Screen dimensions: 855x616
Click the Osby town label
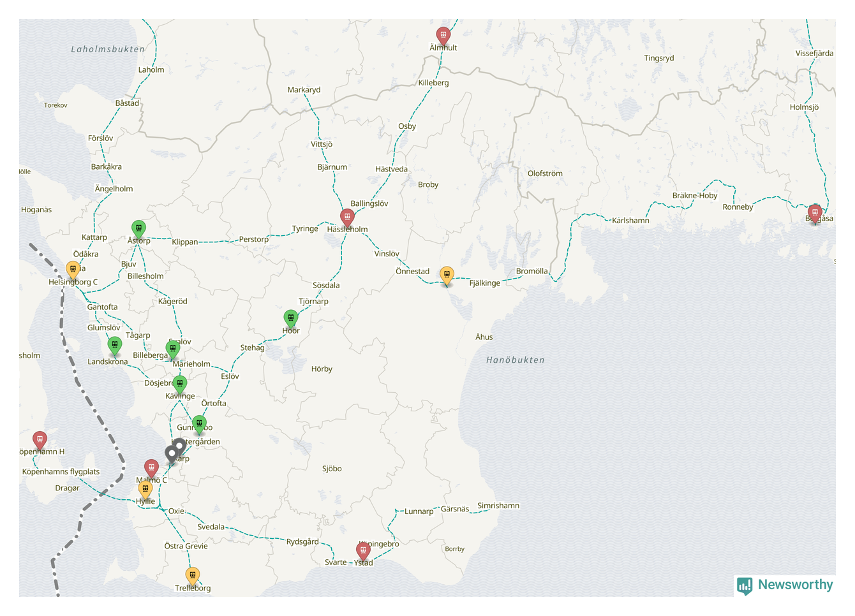tap(407, 126)
